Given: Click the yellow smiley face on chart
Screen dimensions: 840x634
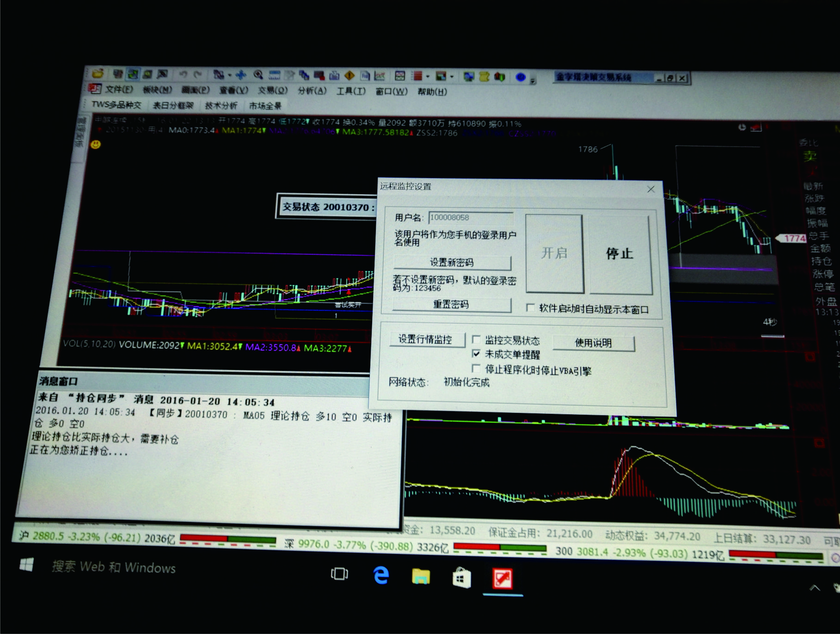Looking at the screenshot, I should pos(96,145).
